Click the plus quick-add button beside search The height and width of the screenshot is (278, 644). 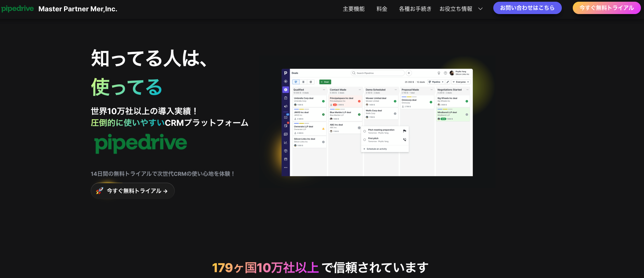coord(409,73)
